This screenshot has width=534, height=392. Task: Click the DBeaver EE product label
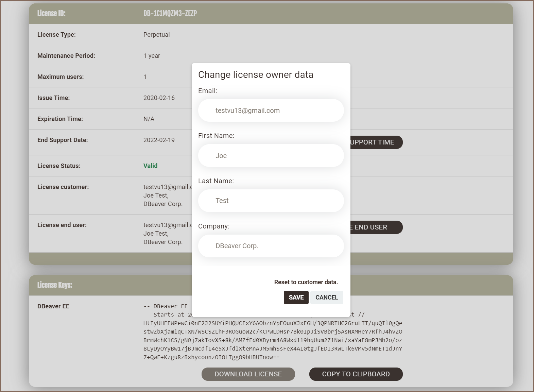pos(53,306)
